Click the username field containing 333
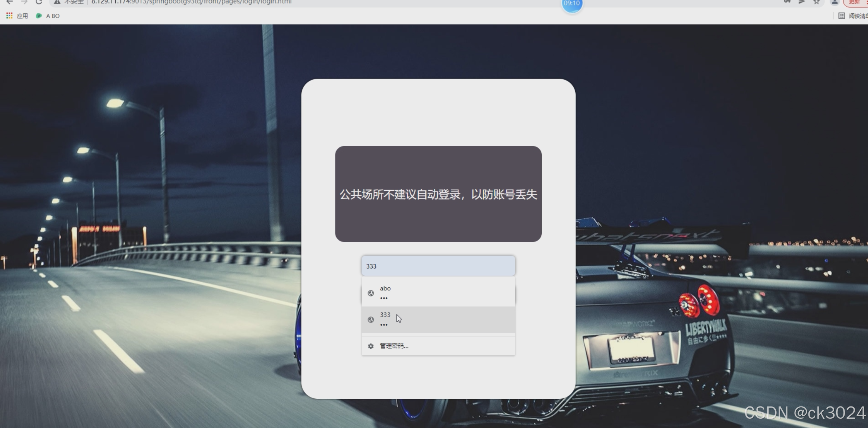Image resolution: width=868 pixels, height=428 pixels. pos(438,266)
